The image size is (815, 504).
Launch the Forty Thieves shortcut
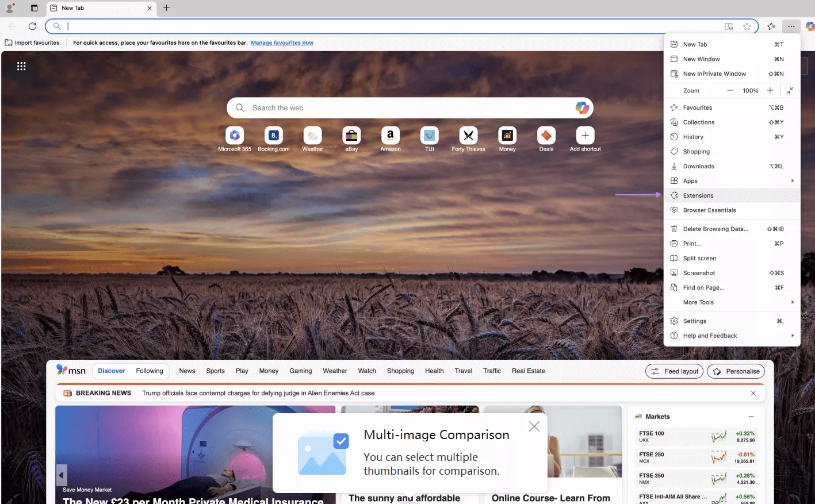click(468, 136)
